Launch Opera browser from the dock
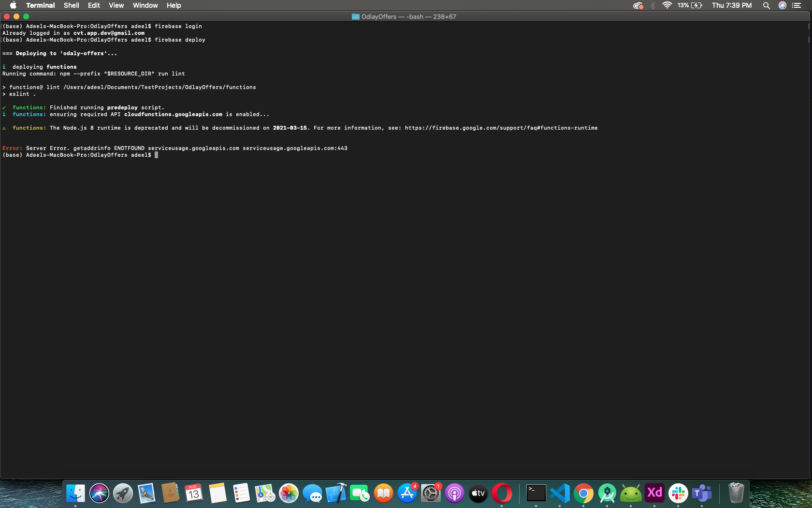This screenshot has width=812, height=508. point(502,493)
